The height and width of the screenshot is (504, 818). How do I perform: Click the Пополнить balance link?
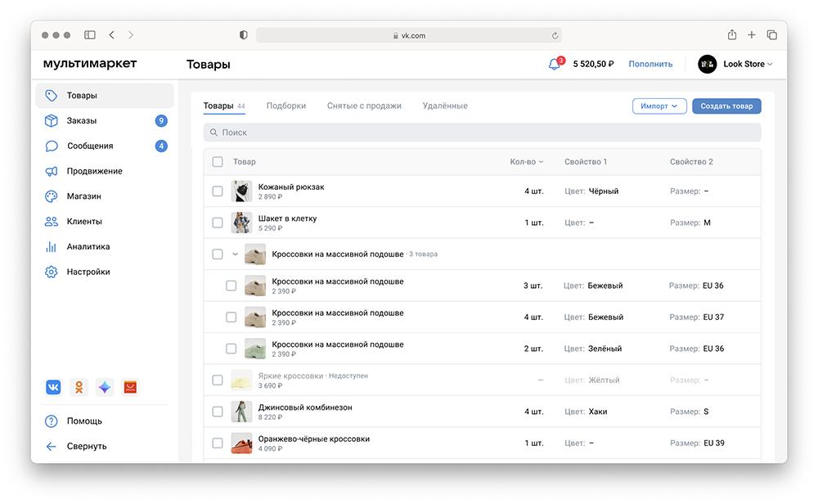(x=650, y=64)
